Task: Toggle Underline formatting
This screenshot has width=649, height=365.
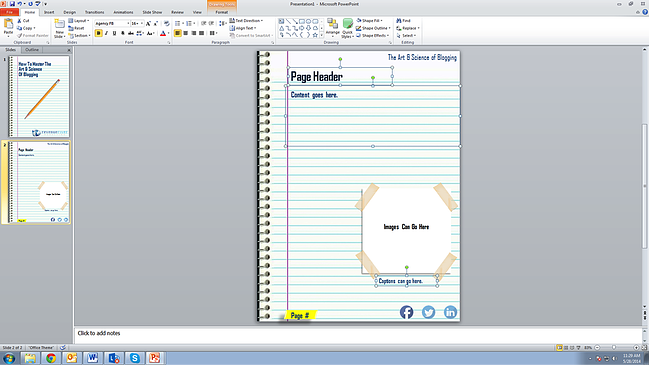Action: [x=114, y=33]
